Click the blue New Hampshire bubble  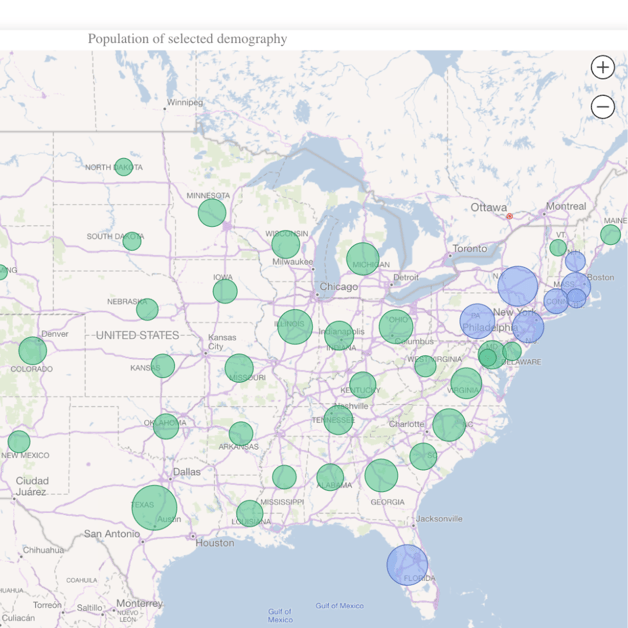(x=575, y=262)
